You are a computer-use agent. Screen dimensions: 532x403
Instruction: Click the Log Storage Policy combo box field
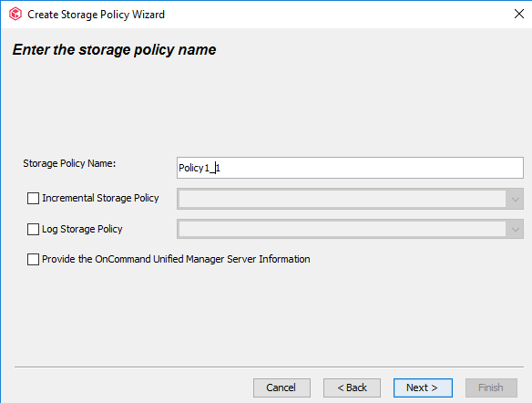pyautogui.click(x=350, y=229)
